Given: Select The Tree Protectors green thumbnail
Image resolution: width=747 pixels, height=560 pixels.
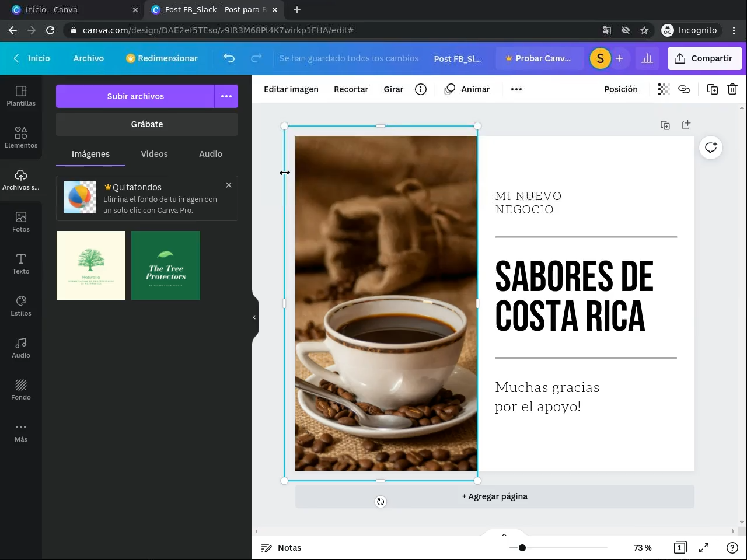Looking at the screenshot, I should click(x=166, y=265).
